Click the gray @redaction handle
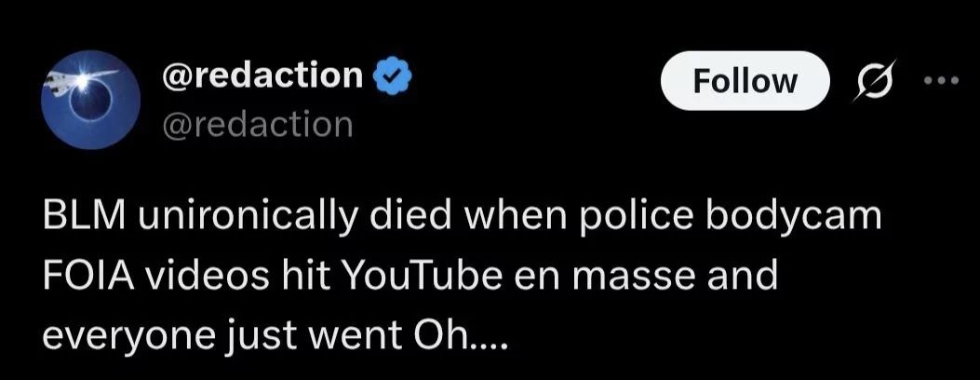The height and width of the screenshot is (380, 980). click(258, 123)
